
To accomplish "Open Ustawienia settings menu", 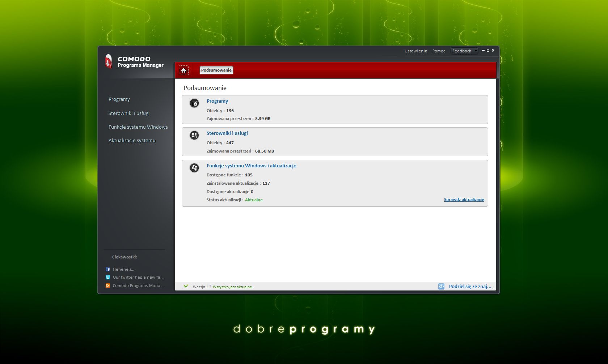I will point(416,51).
